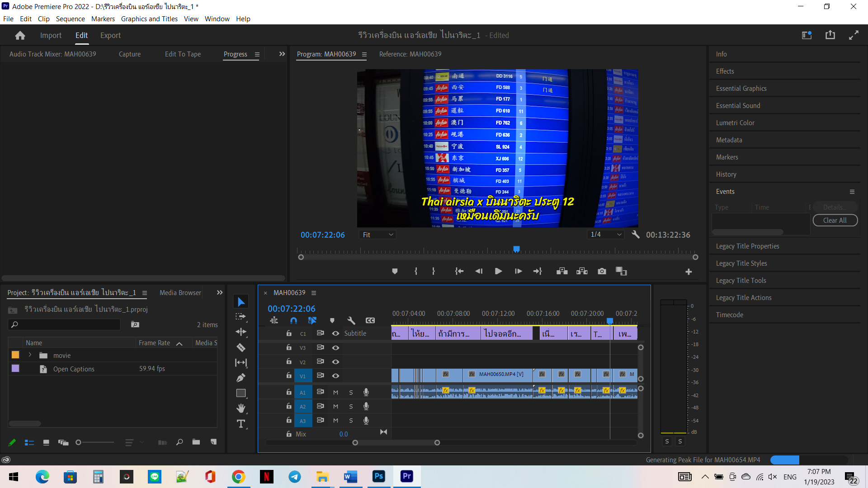The height and width of the screenshot is (488, 868).
Task: Select the Ripple Edit tool
Action: coord(241,332)
